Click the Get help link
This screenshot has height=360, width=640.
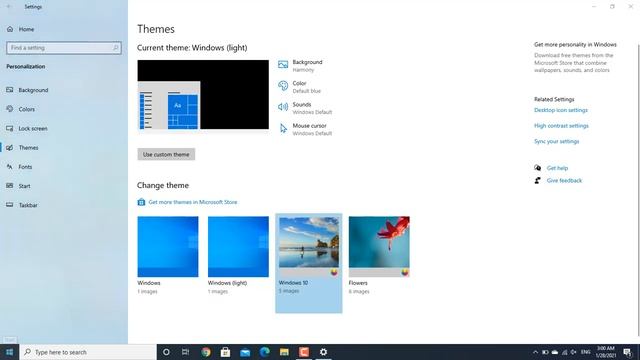(x=557, y=168)
